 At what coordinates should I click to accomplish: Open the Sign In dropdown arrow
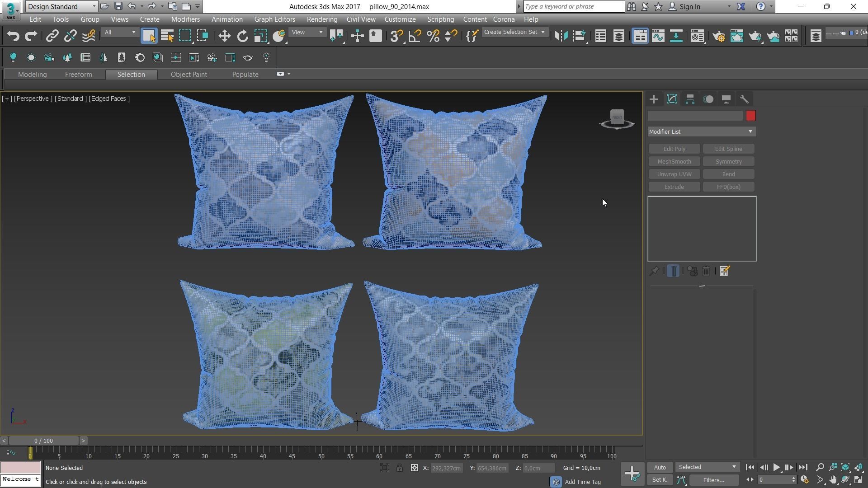point(729,7)
